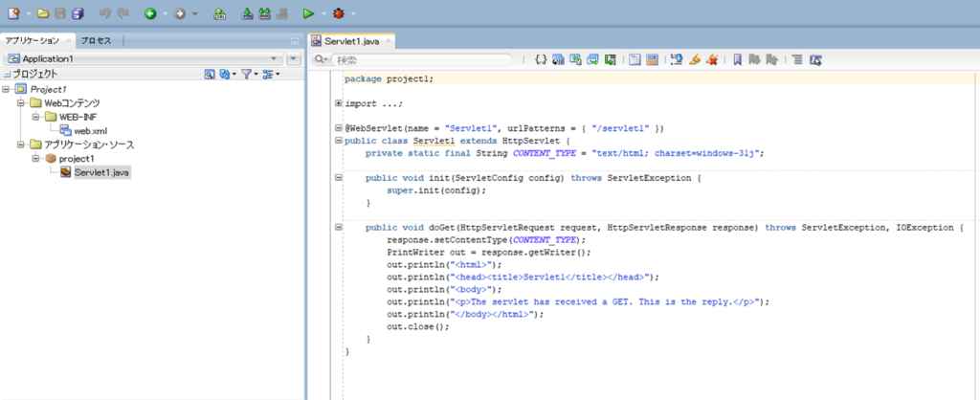Toggle bookmark in editor toolbar
Screen dimensions: 980x400
[738, 59]
